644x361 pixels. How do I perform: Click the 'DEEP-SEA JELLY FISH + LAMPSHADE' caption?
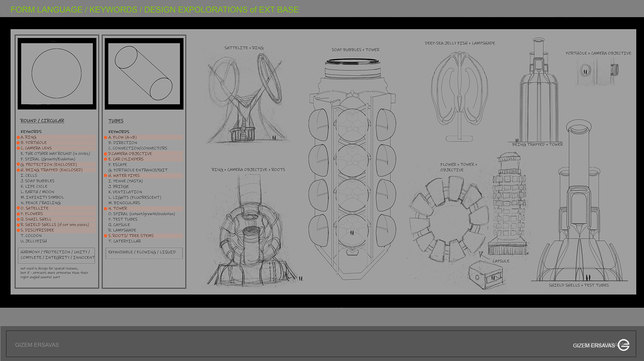pyautogui.click(x=460, y=43)
